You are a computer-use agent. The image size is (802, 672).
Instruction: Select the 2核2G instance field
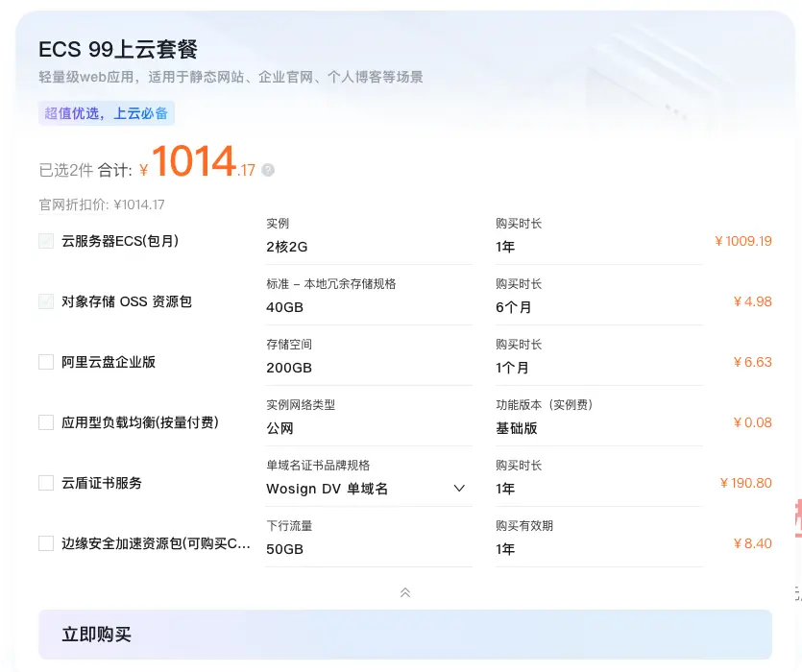(x=369, y=247)
